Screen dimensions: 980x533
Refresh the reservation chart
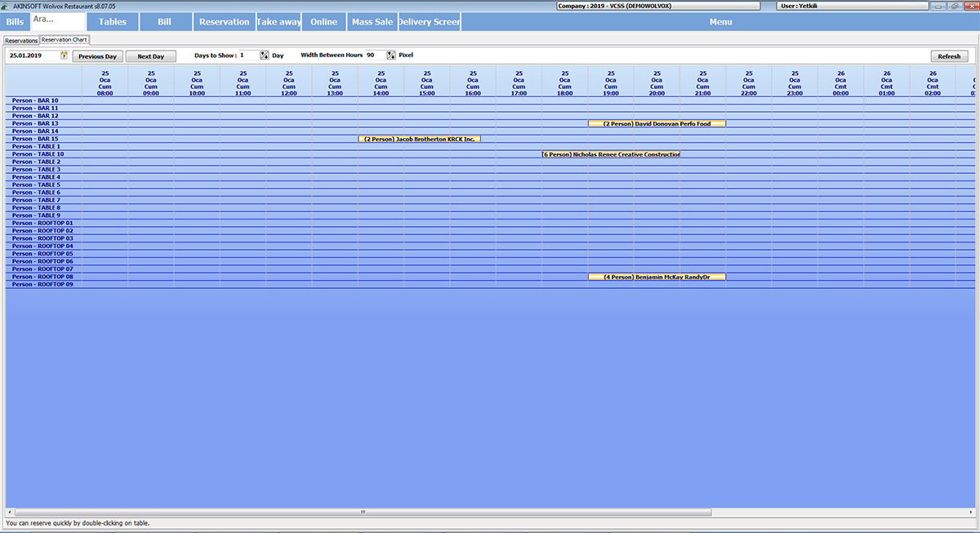pyautogui.click(x=949, y=56)
